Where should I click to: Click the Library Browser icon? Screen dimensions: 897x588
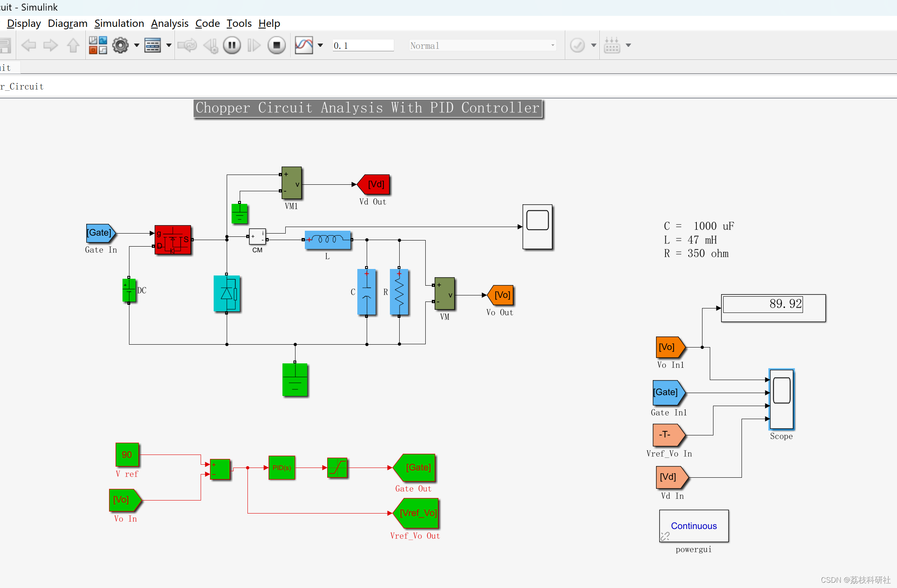pos(98,45)
